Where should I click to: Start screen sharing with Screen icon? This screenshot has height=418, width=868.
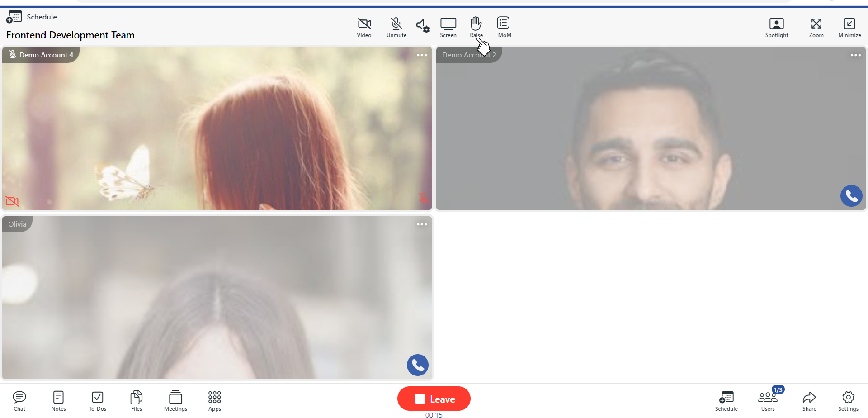pyautogui.click(x=448, y=27)
